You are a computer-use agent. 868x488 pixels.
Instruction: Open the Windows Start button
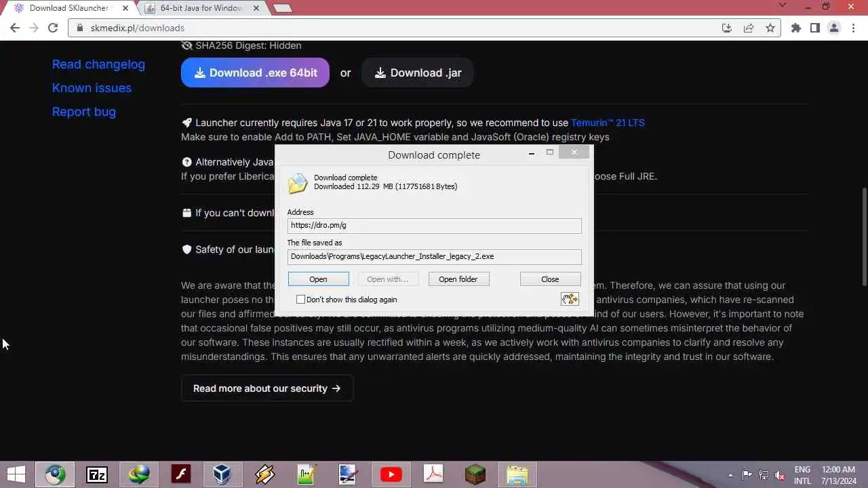[16, 474]
